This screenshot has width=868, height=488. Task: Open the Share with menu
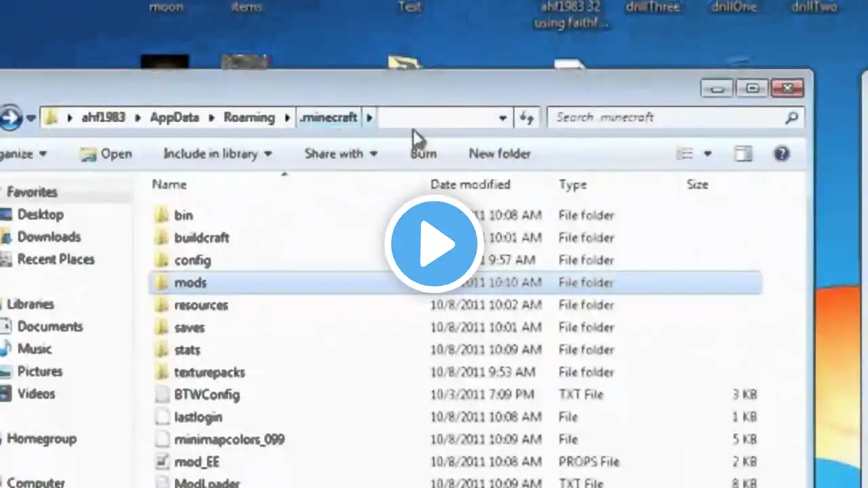coord(341,154)
